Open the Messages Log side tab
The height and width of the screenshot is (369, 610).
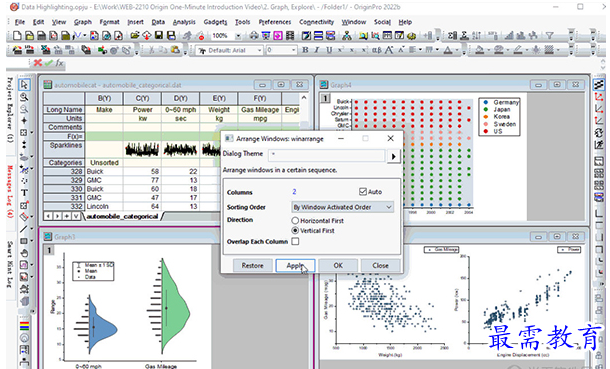(10, 191)
